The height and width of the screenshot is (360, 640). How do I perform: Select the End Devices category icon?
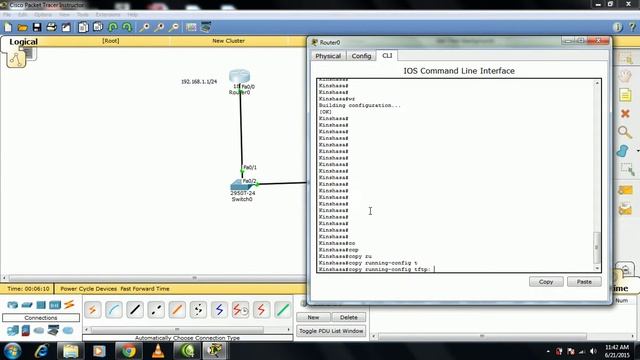pos(13,330)
